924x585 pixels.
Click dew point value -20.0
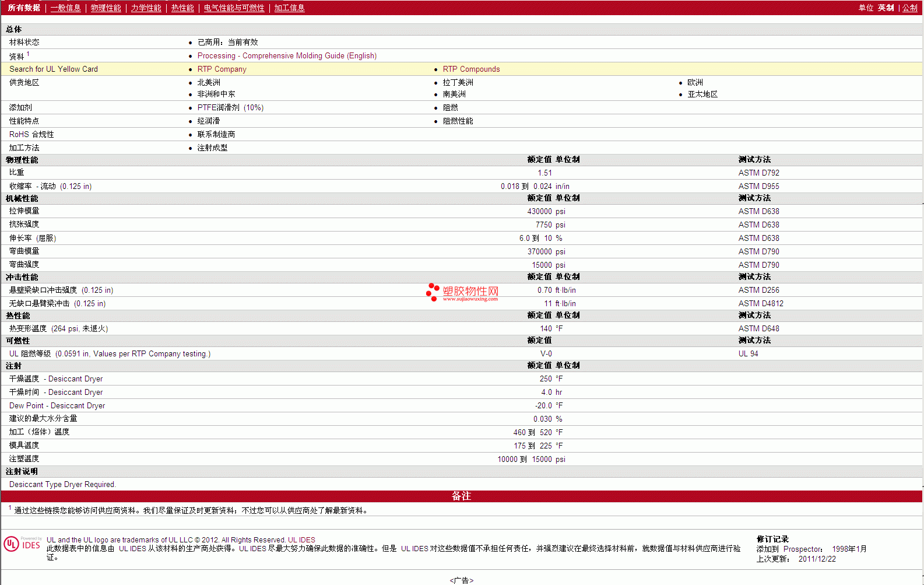tap(543, 406)
